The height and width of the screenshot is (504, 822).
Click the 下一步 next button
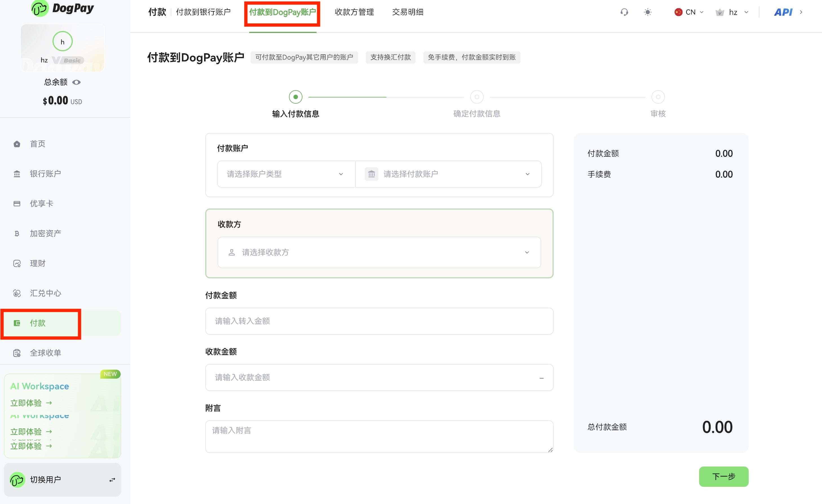(x=724, y=476)
